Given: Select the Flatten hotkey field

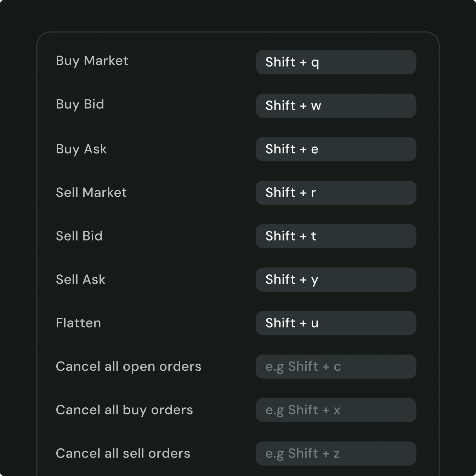Looking at the screenshot, I should [336, 323].
